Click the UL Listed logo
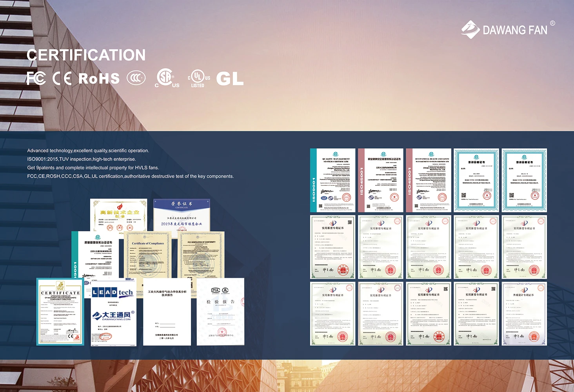This screenshot has height=392, width=574. click(x=199, y=79)
